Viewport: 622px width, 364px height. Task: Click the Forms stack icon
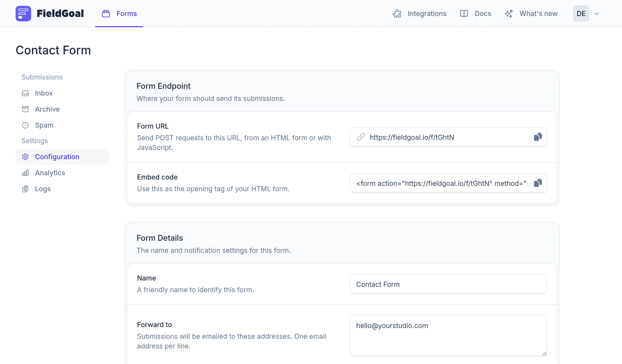106,14
